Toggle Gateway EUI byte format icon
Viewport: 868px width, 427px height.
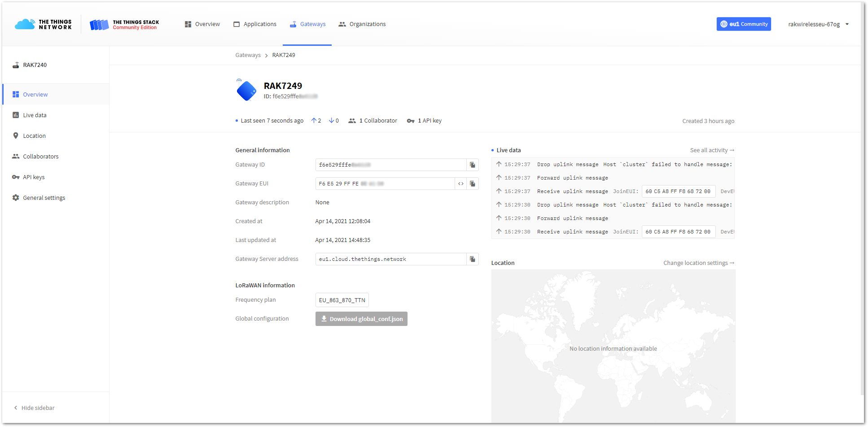(x=461, y=184)
